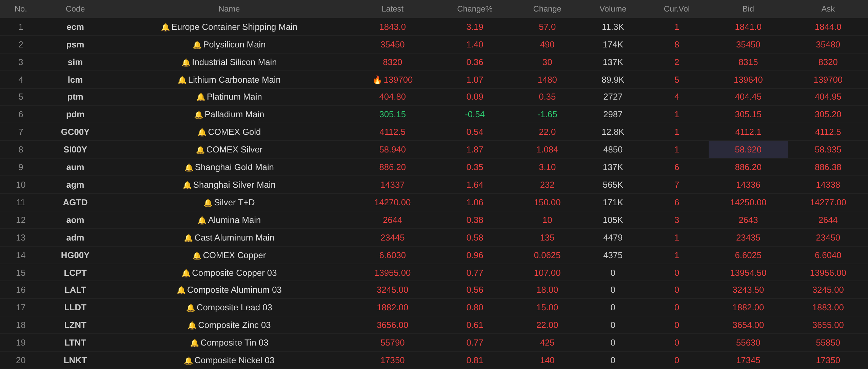Click the bell icon beside Silver T+D
This screenshot has width=868, height=374.
pyautogui.click(x=208, y=203)
